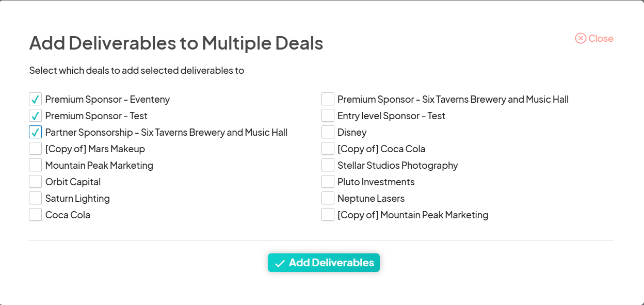
Task: Check [Copy of] Mountain Peak Marketing box
Action: coord(328,215)
